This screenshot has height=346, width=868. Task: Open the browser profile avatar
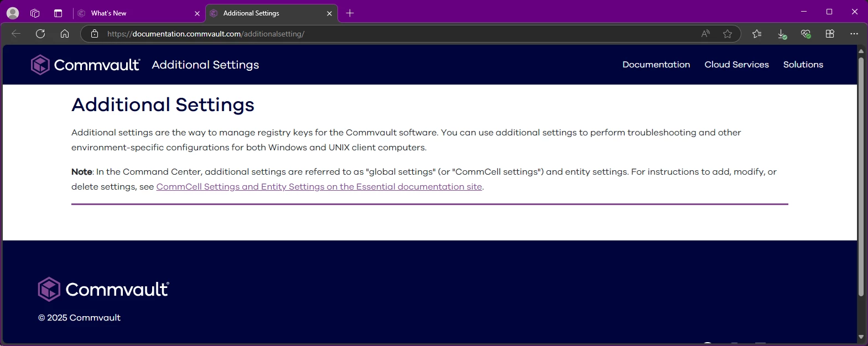(x=13, y=13)
